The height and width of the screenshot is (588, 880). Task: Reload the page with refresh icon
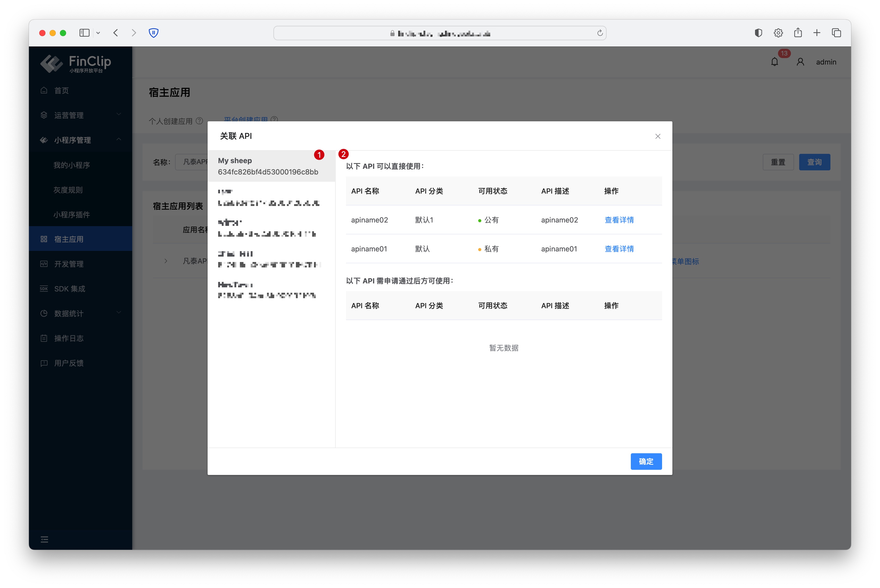[600, 33]
